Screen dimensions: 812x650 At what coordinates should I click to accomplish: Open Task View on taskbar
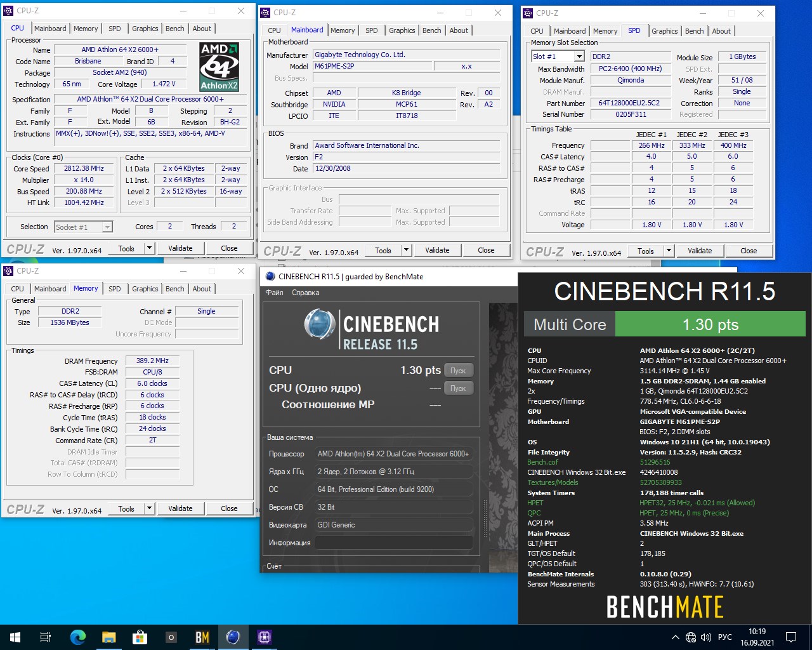pyautogui.click(x=46, y=637)
